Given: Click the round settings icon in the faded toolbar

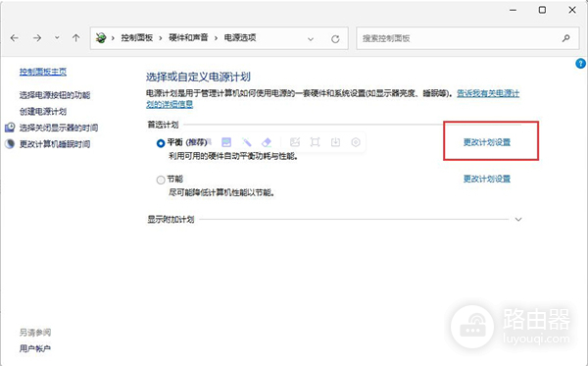Looking at the screenshot, I should [356, 142].
